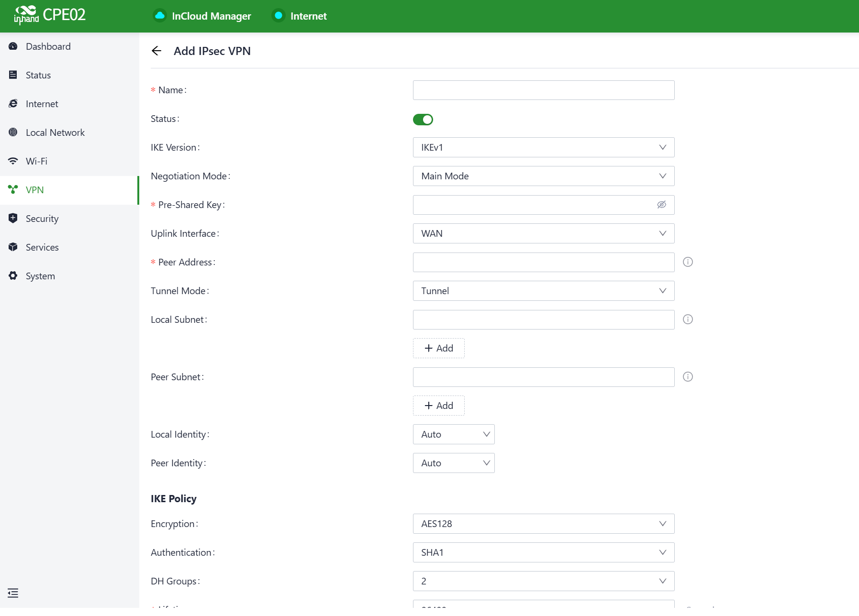859x616 pixels.
Task: Click the info icon beside Peer Subnet
Action: [688, 377]
